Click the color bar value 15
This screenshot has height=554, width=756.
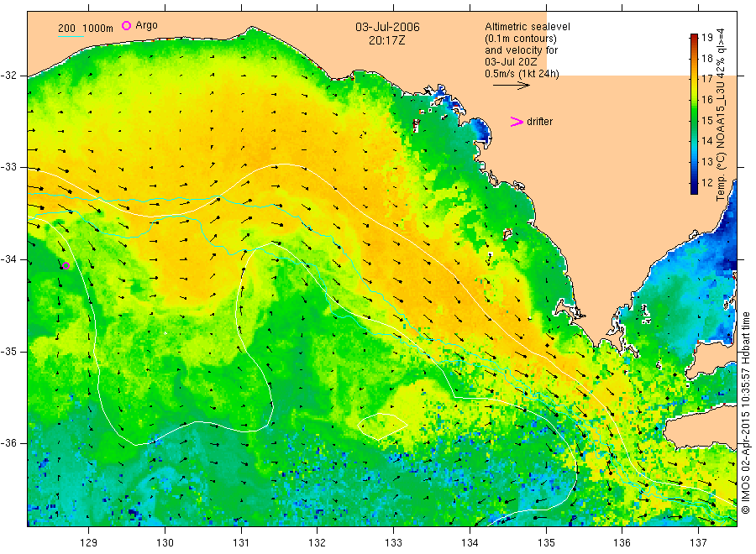click(706, 120)
